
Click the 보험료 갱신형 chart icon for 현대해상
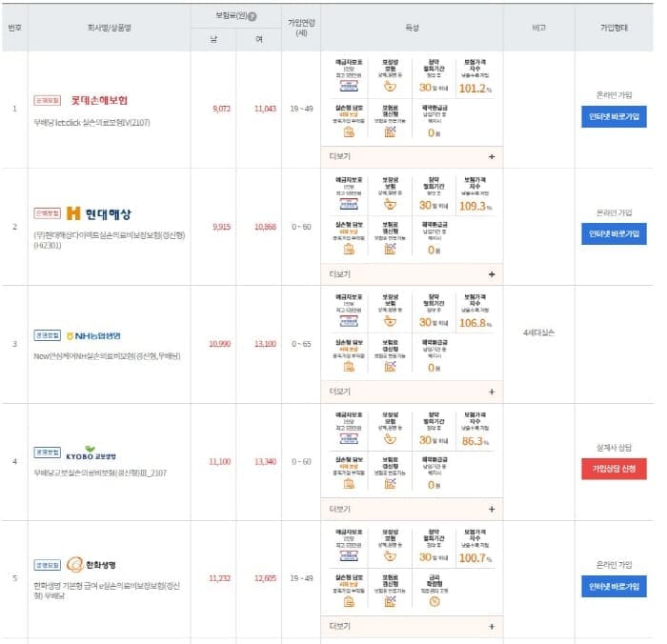coord(390,250)
